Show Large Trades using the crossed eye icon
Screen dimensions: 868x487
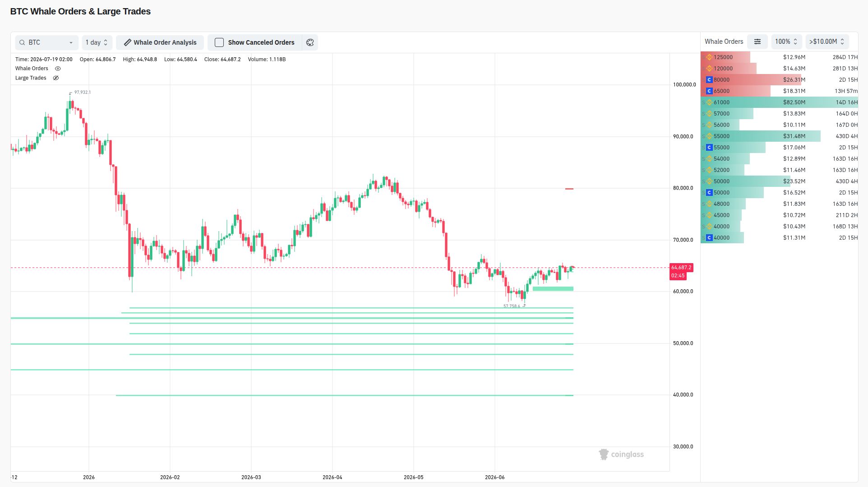click(x=56, y=78)
